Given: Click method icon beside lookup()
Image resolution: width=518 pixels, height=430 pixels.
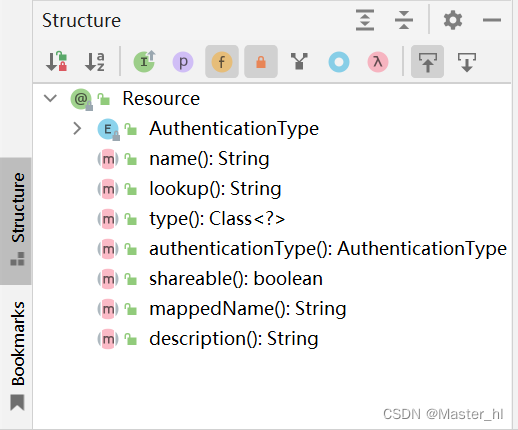Looking at the screenshot, I should tap(108, 189).
